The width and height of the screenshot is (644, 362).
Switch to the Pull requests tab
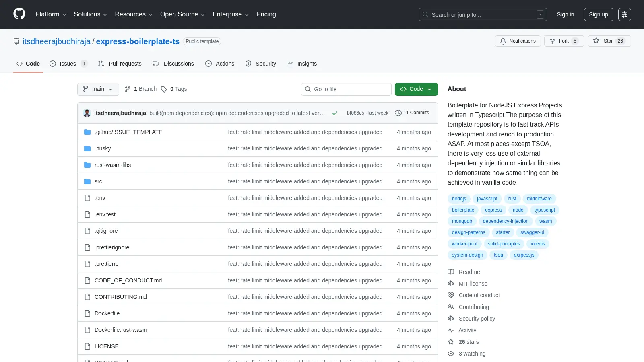click(120, 64)
